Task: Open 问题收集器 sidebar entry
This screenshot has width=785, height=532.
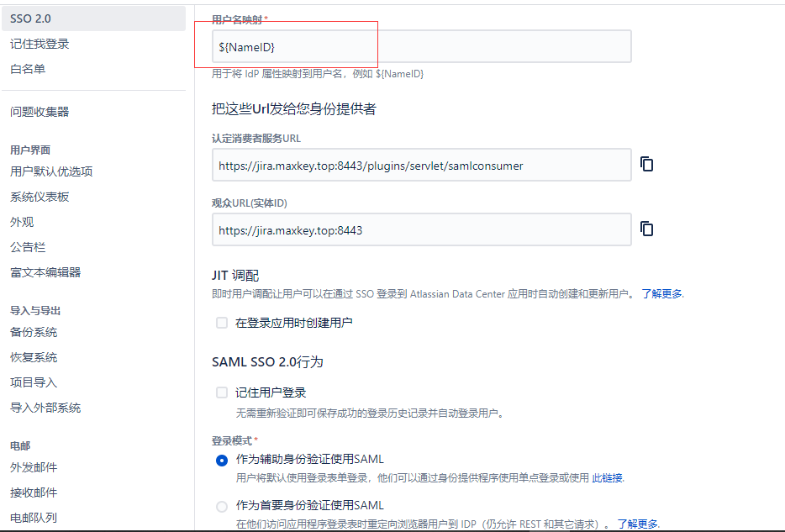Action: coord(40,112)
